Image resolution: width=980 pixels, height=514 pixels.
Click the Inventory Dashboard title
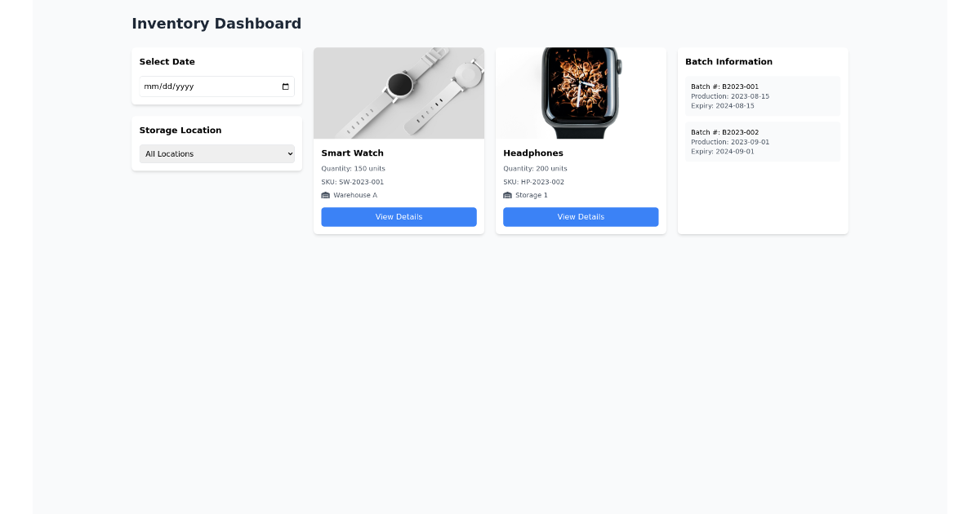216,23
